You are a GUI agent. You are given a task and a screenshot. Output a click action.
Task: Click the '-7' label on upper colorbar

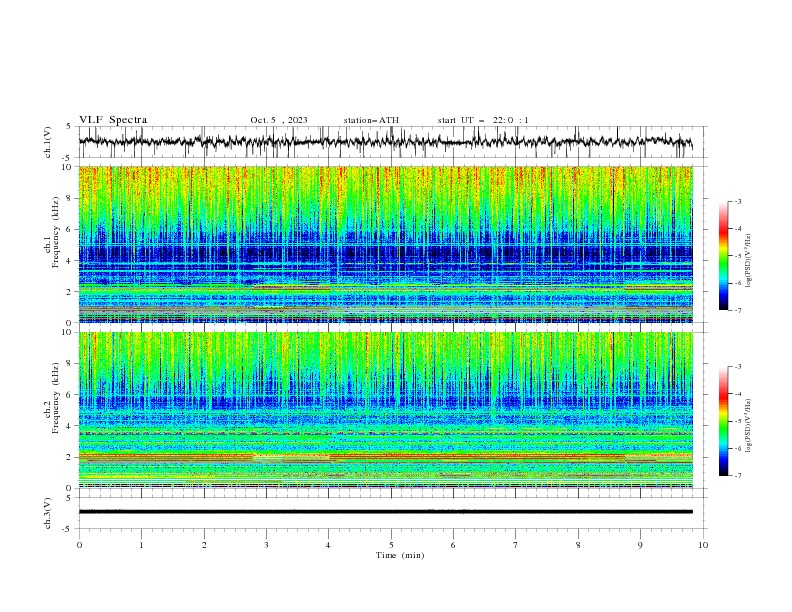pyautogui.click(x=737, y=311)
